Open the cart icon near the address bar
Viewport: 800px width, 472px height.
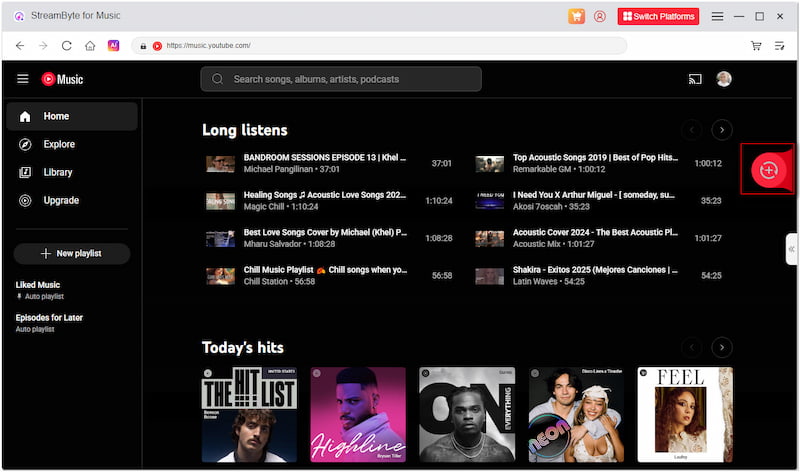click(x=756, y=46)
